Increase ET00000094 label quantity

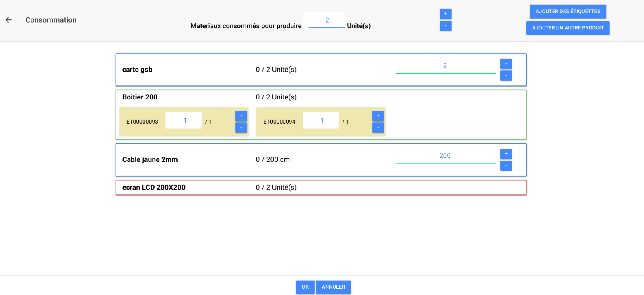click(378, 116)
